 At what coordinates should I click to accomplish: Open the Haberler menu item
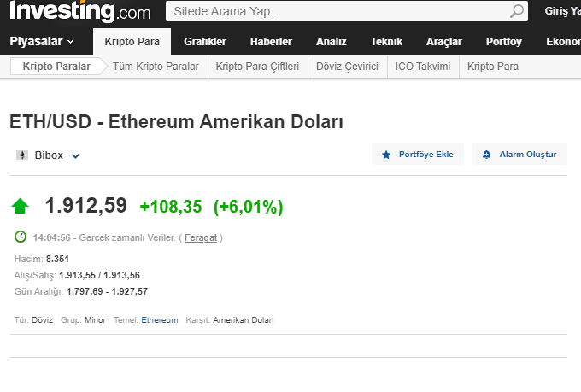click(271, 41)
